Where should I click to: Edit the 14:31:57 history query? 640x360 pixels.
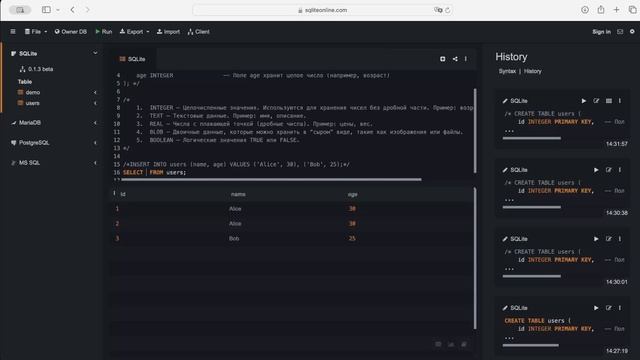click(596, 101)
